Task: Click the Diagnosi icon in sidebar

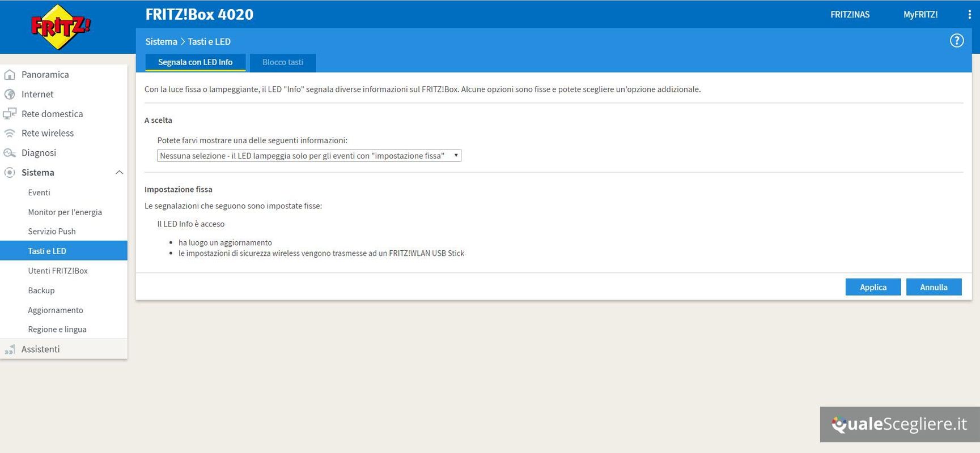Action: [x=10, y=153]
